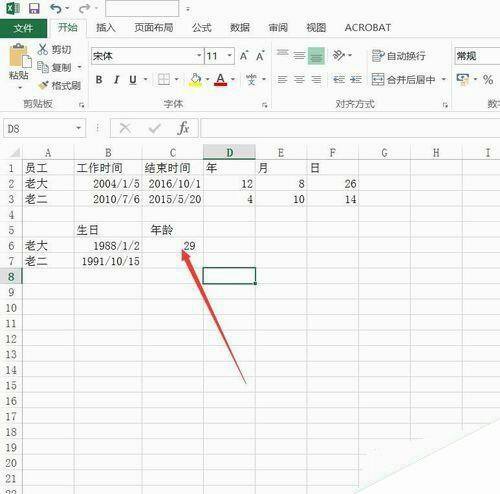The image size is (500, 494).
Task: Click the increase indent icon
Action: [356, 80]
